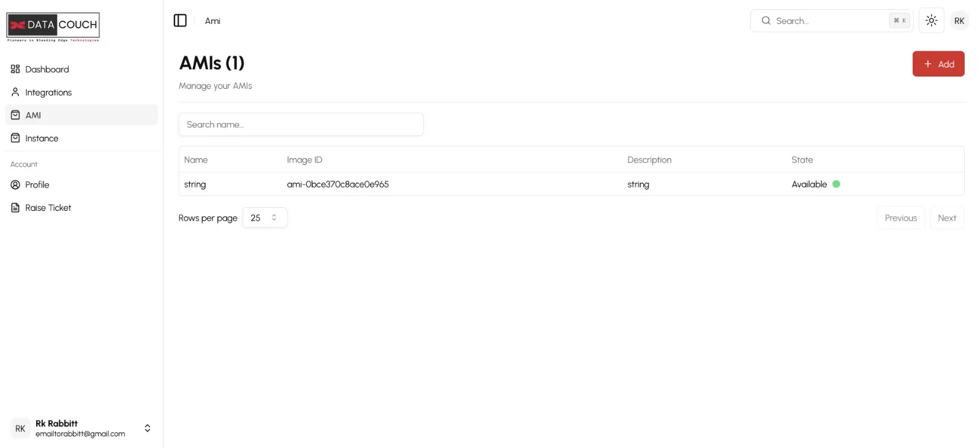The width and height of the screenshot is (980, 448).
Task: Click the Dashboard grid icon
Action: coord(15,69)
